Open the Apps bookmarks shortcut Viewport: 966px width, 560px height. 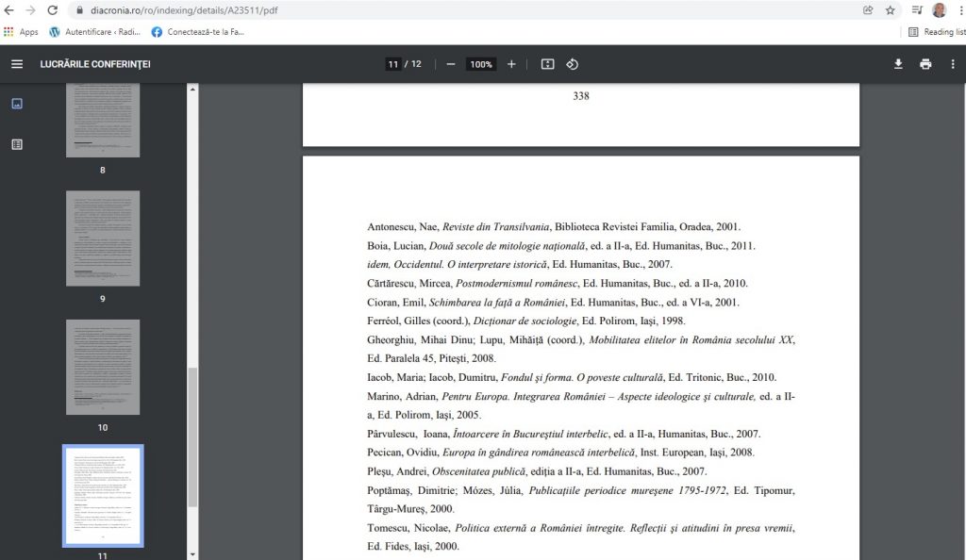(x=21, y=32)
